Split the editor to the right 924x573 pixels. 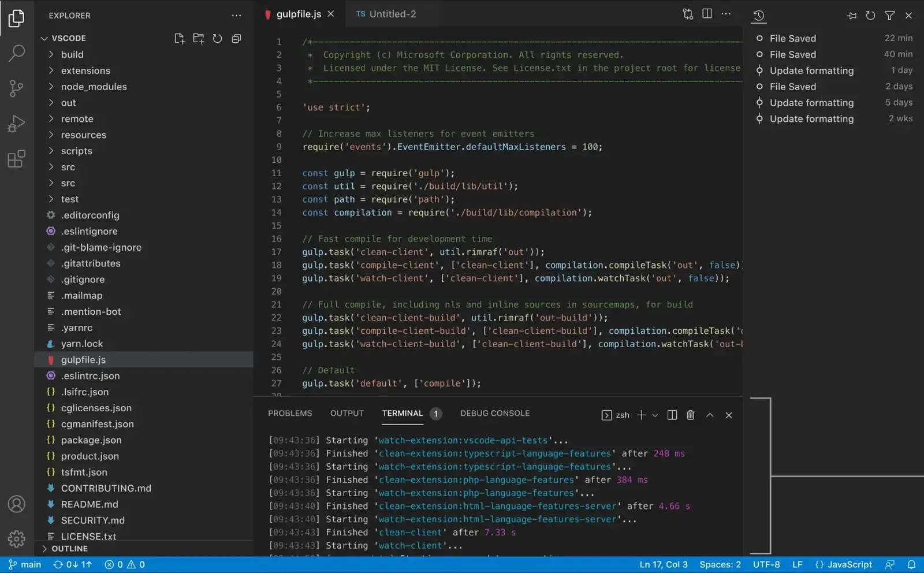(707, 14)
